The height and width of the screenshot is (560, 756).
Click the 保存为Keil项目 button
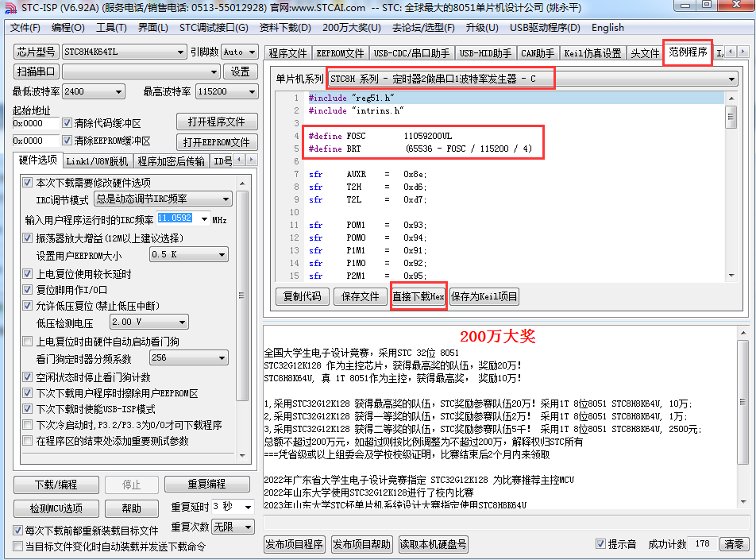[x=484, y=296]
